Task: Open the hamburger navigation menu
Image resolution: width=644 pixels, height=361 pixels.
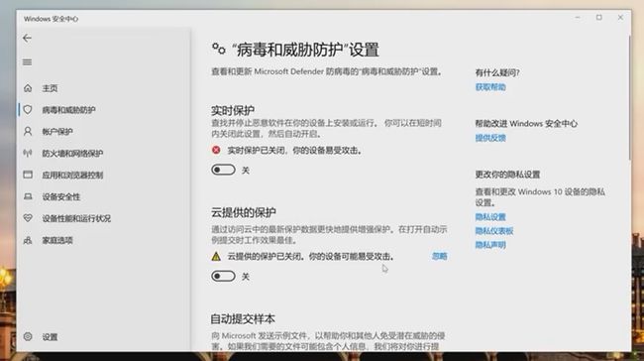Action: [27, 62]
